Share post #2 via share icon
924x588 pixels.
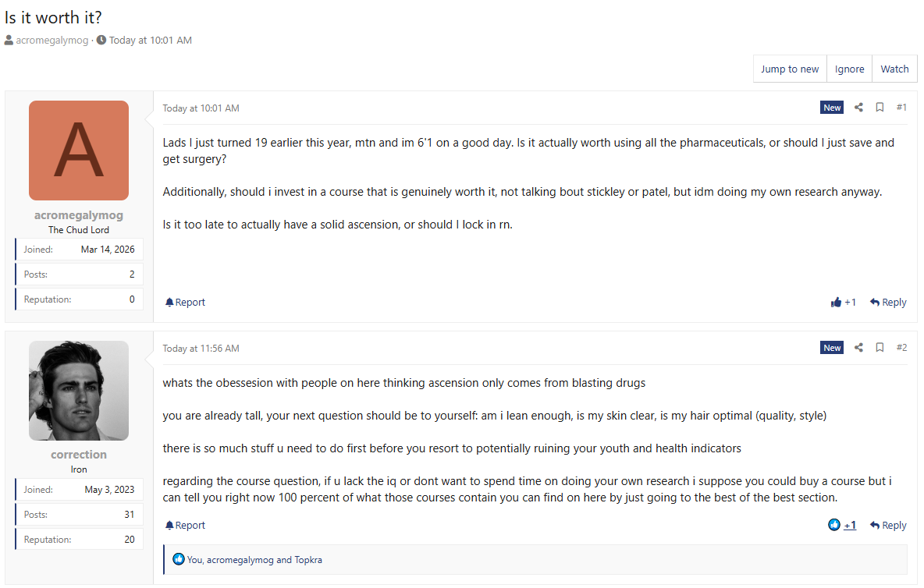858,348
